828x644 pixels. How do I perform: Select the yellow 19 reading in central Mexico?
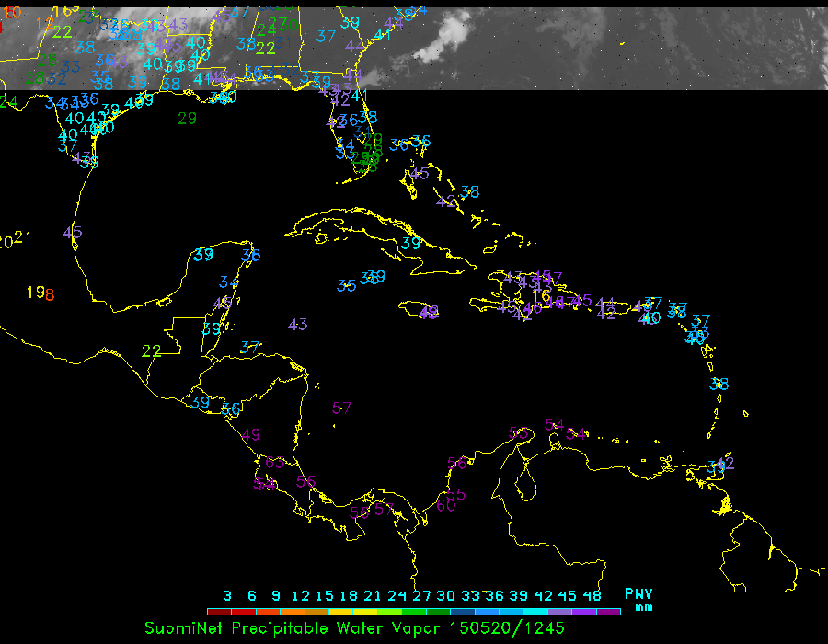pos(34,292)
